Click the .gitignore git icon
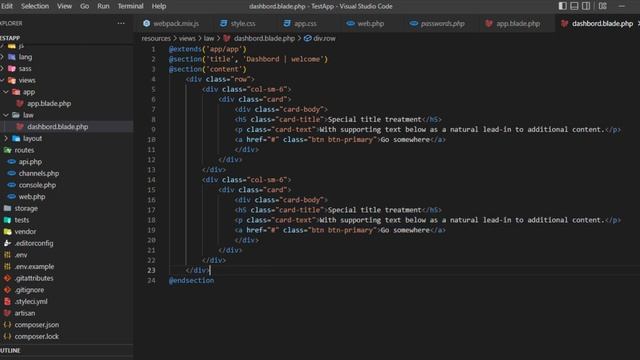The height and width of the screenshot is (360, 640). 8,290
